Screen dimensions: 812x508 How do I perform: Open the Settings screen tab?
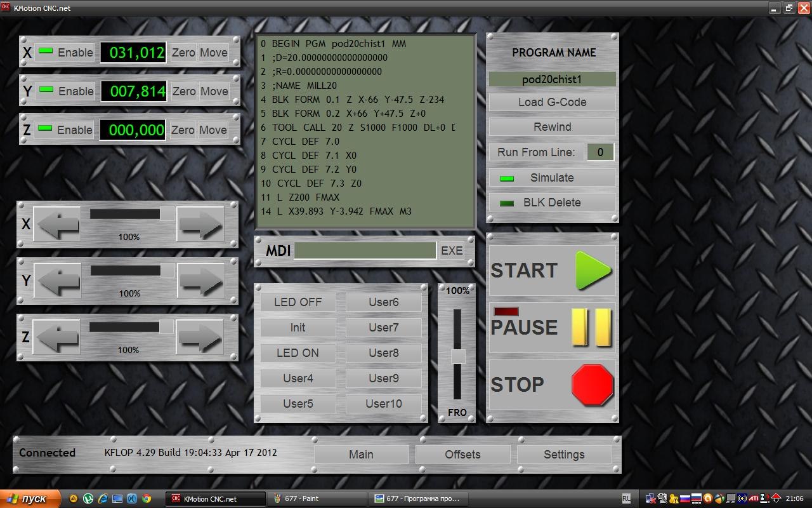[x=564, y=455]
